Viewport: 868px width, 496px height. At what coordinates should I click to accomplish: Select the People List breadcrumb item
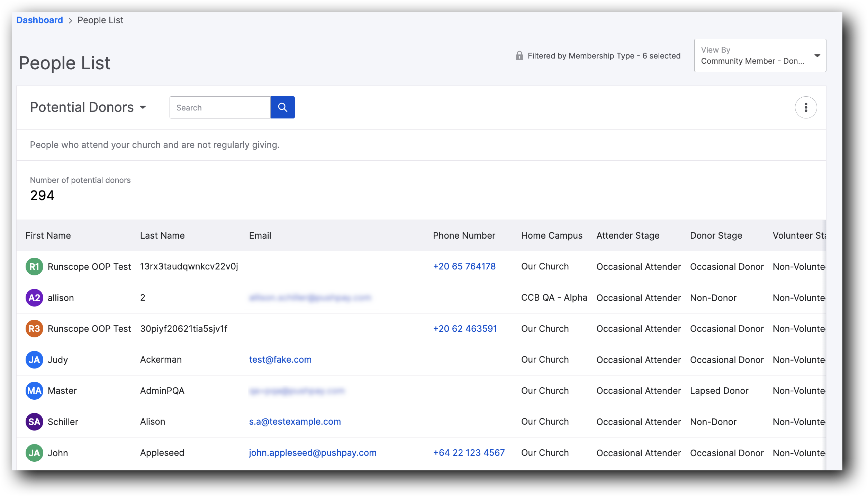tap(100, 20)
